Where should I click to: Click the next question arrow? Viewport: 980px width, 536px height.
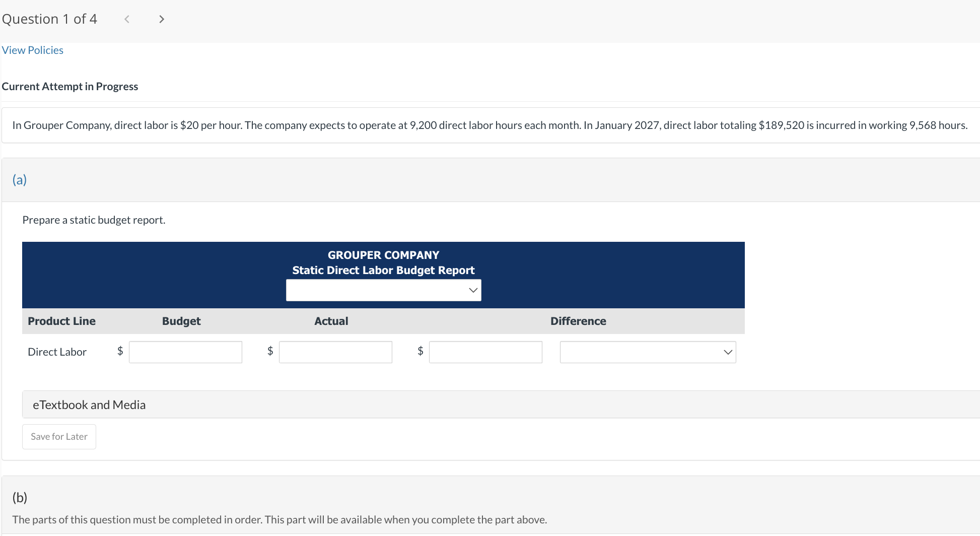tap(162, 19)
